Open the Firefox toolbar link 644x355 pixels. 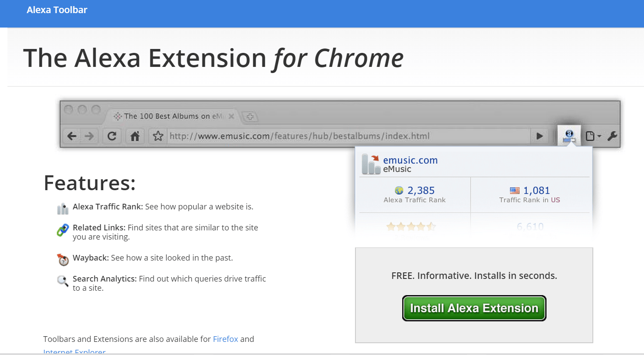tap(226, 339)
